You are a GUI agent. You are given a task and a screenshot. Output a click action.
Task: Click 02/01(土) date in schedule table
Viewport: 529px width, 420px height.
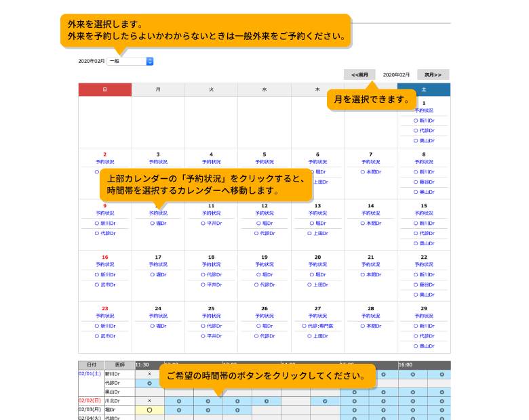pyautogui.click(x=90, y=374)
